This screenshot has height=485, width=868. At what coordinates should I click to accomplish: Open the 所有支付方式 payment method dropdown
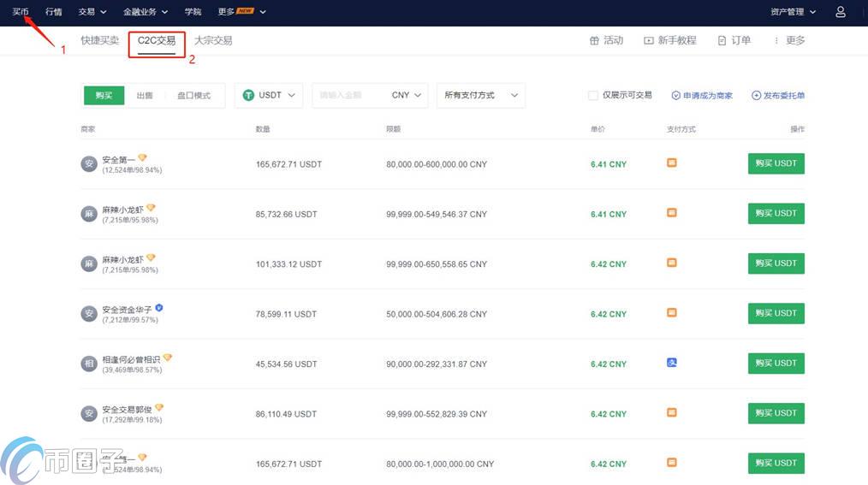tap(480, 95)
